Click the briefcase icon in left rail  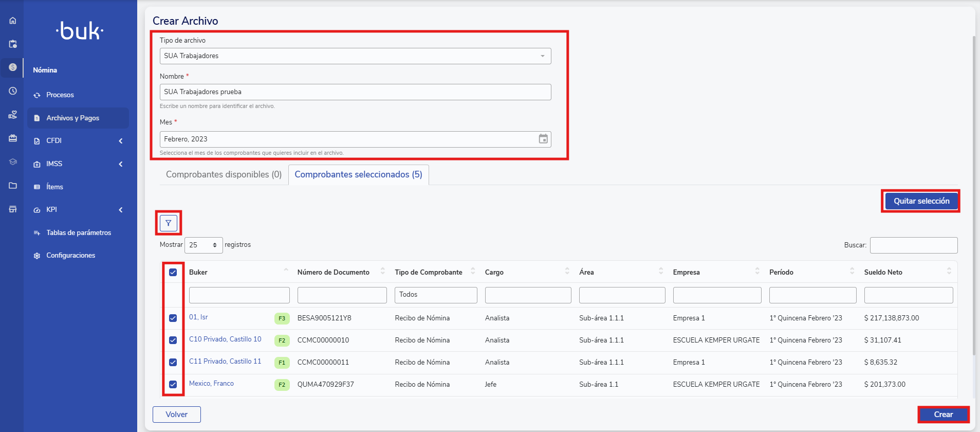tap(13, 138)
